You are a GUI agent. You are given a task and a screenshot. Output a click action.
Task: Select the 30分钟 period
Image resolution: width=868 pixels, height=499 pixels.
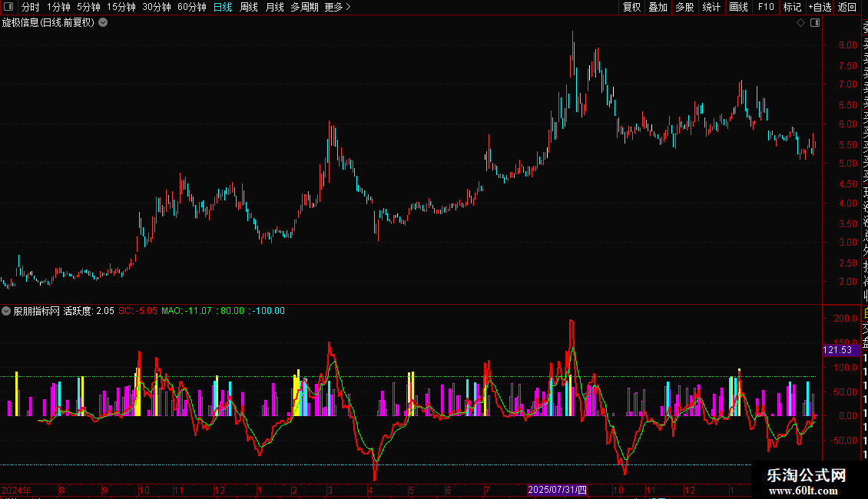(x=157, y=7)
